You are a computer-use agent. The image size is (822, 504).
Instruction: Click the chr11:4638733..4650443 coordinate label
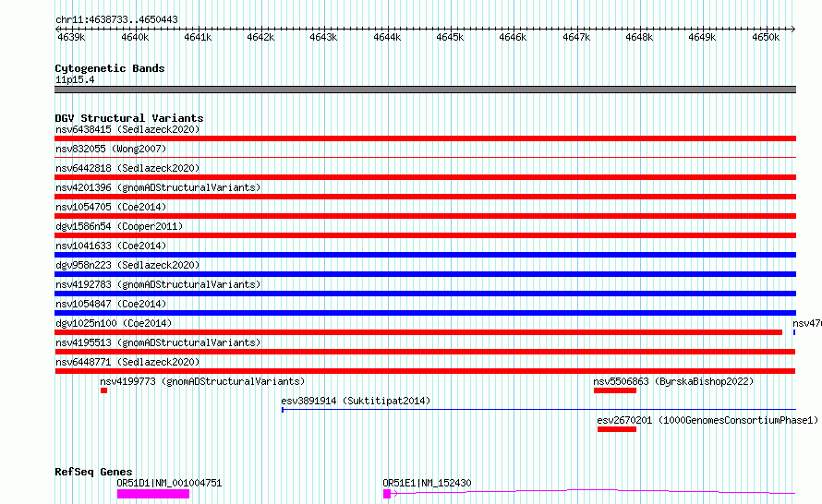[116, 20]
